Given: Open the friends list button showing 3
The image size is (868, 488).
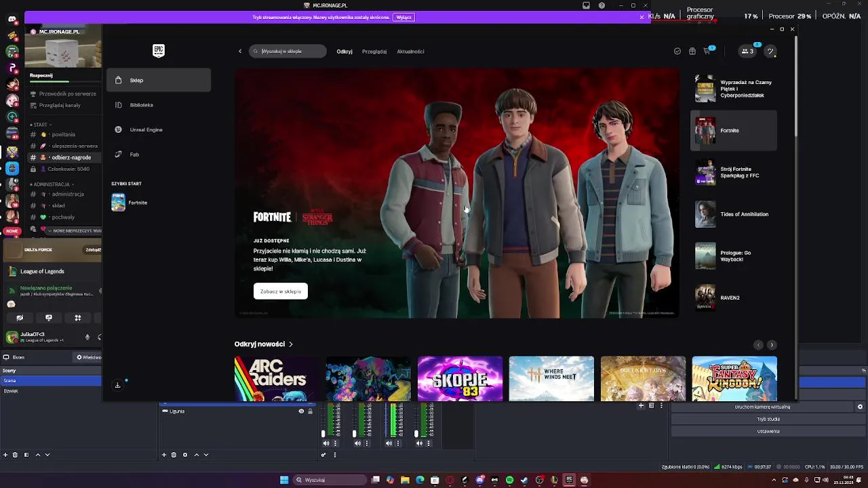Looking at the screenshot, I should pyautogui.click(x=748, y=51).
